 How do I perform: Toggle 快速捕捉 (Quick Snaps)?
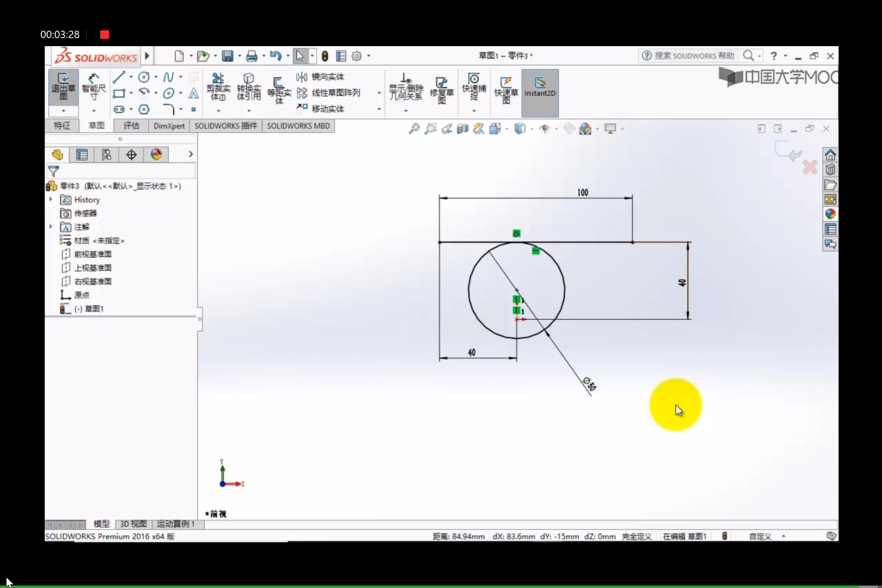pos(473,88)
